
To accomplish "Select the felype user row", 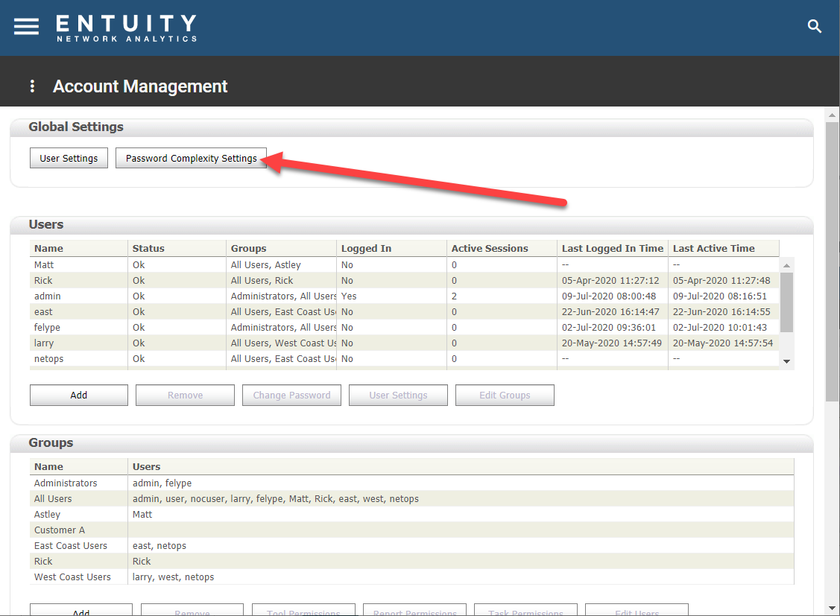I will pyautogui.click(x=405, y=327).
